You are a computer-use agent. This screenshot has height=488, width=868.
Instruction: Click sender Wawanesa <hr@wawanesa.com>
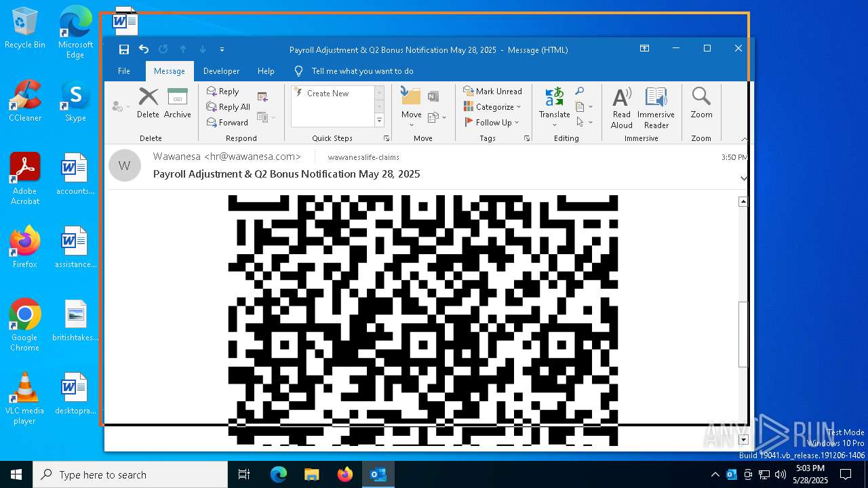226,157
